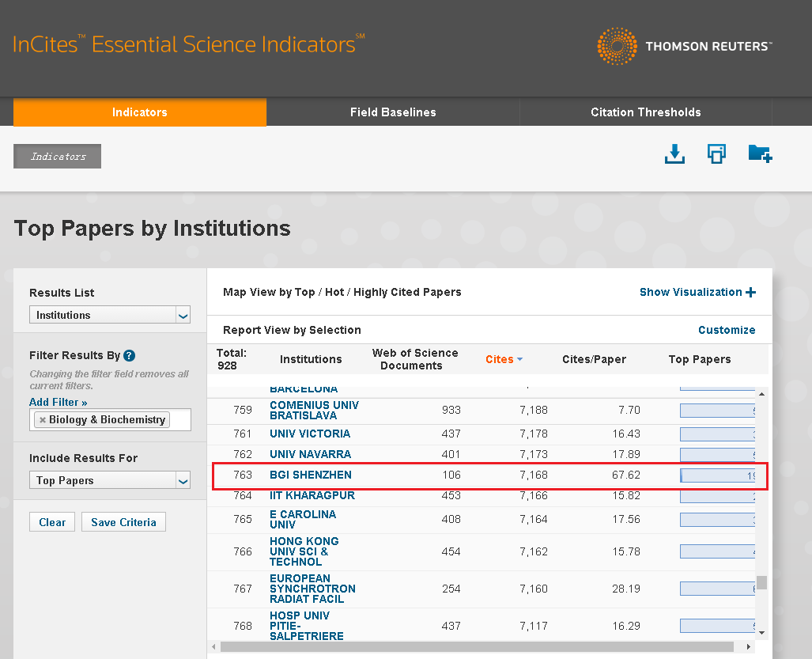Open the Include Results For Top Papers dropdown
Screen dimensions: 812x659
(x=110, y=480)
